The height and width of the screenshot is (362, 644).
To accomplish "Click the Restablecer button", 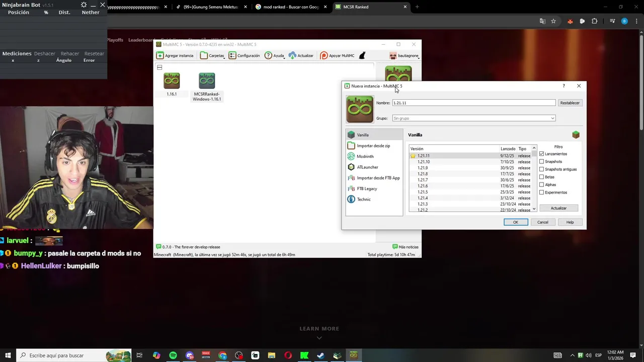I will click(x=570, y=103).
